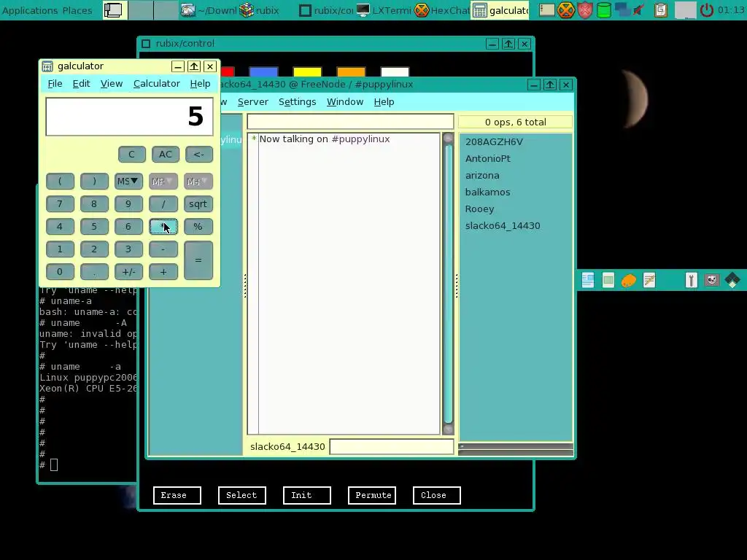This screenshot has height=560, width=747.
Task: Open the M+ memory add dropdown
Action: pyautogui.click(x=198, y=182)
